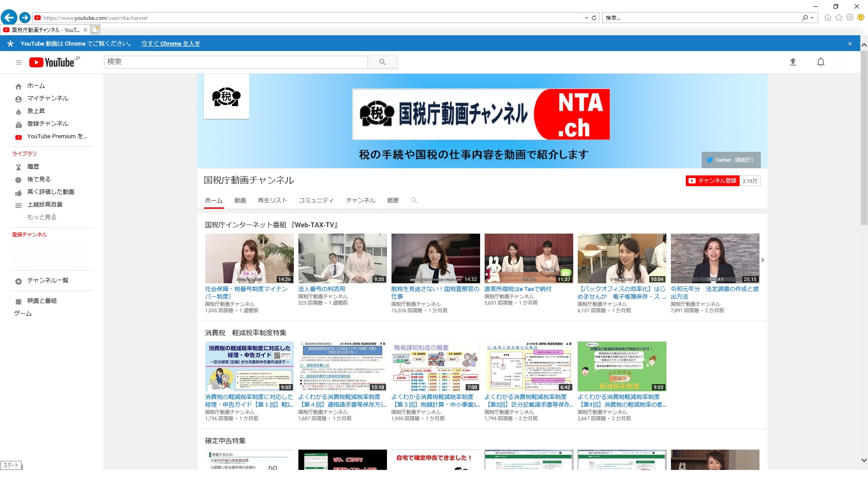
Task: Open the address bar history dropdown
Action: pos(586,18)
